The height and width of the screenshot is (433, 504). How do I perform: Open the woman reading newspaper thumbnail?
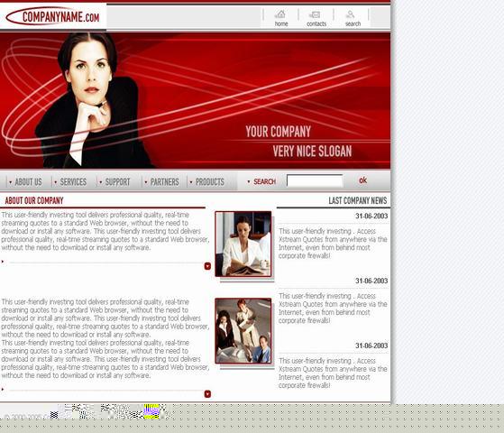(243, 244)
